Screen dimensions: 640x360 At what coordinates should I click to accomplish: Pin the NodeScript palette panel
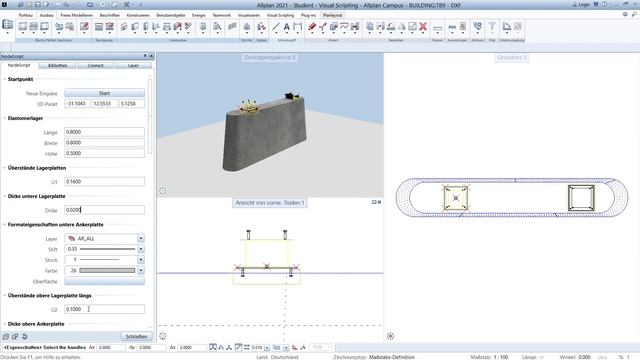[145, 56]
